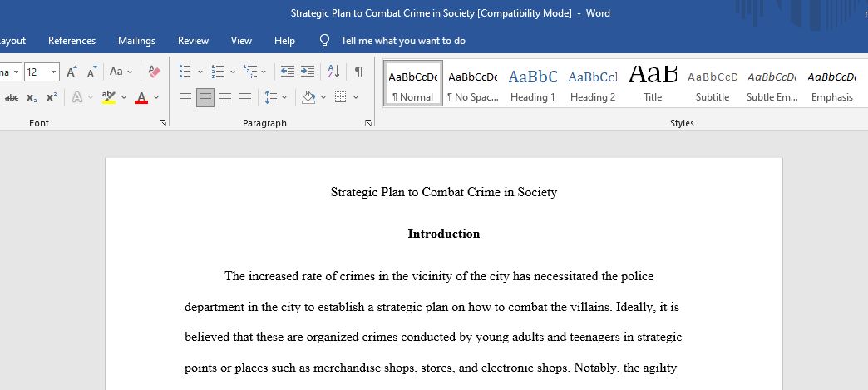
Task: Open the Font dialog launcher
Action: point(163,123)
